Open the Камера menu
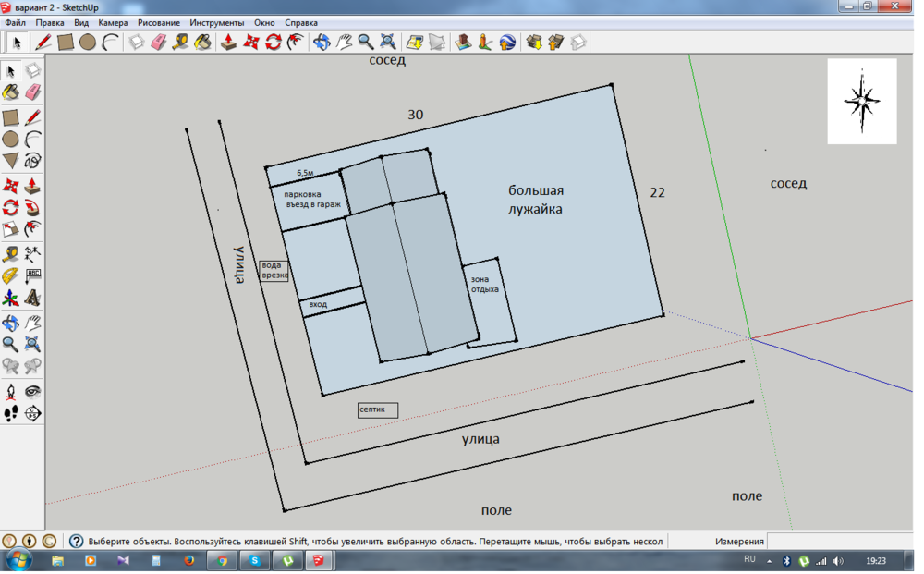924x574 pixels. [x=113, y=22]
